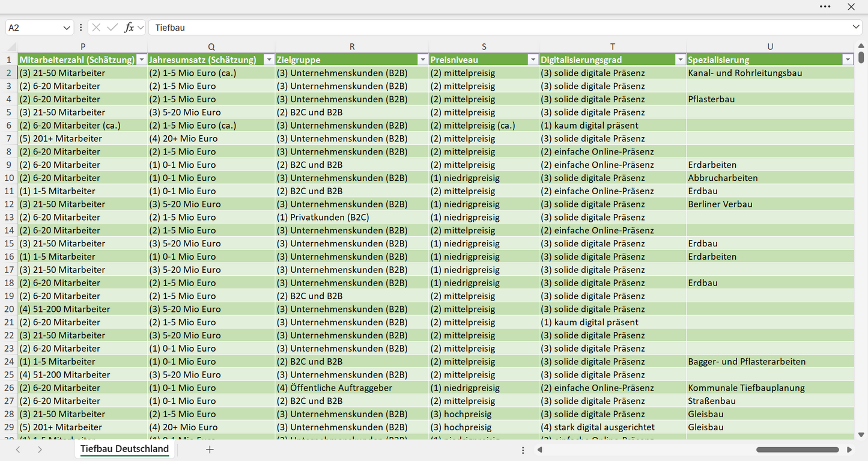This screenshot has width=868, height=461.
Task: Open filter dropdown for Digitalisierungsgrad column
Action: click(680, 60)
